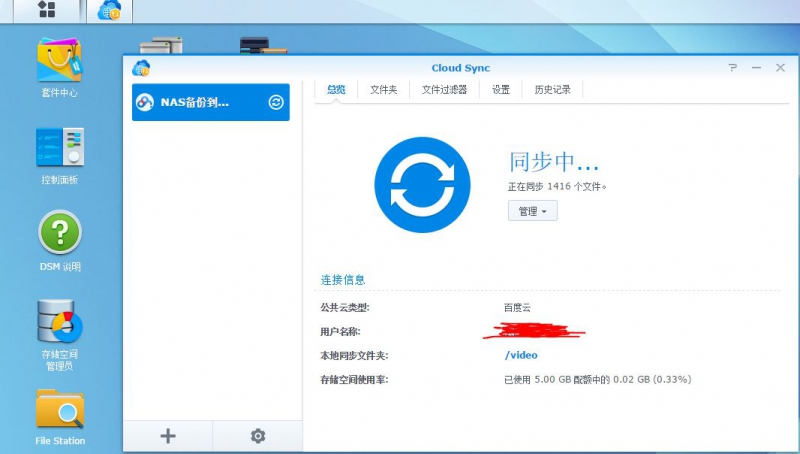
Task: Open Package Center (套件中心) desktop icon
Action: 59,62
